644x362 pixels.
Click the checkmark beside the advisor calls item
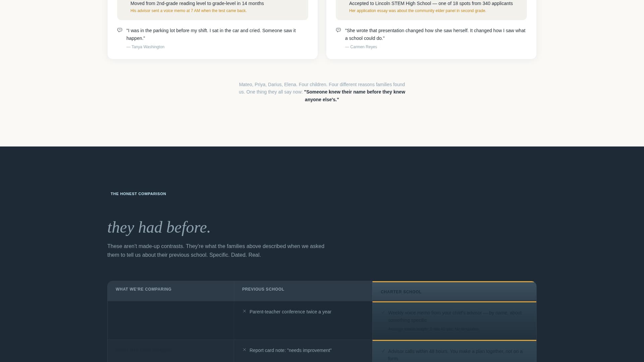pos(383,351)
